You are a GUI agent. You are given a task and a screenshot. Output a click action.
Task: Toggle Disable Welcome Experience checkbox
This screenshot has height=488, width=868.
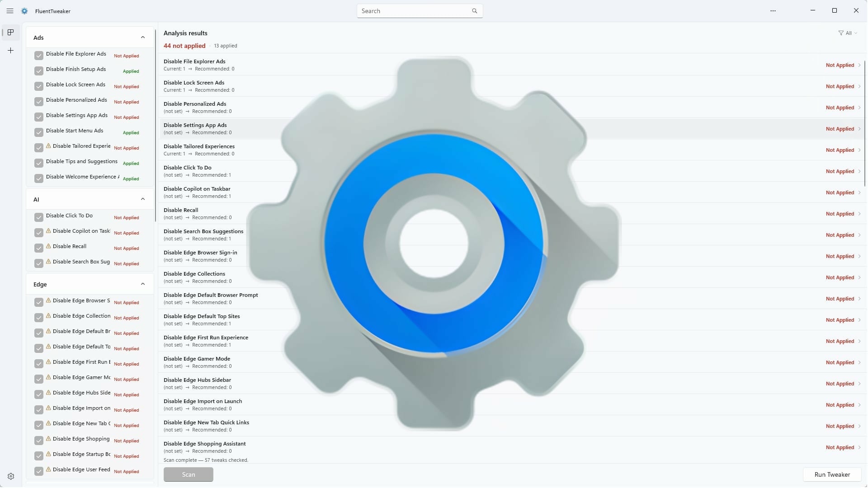click(x=39, y=178)
